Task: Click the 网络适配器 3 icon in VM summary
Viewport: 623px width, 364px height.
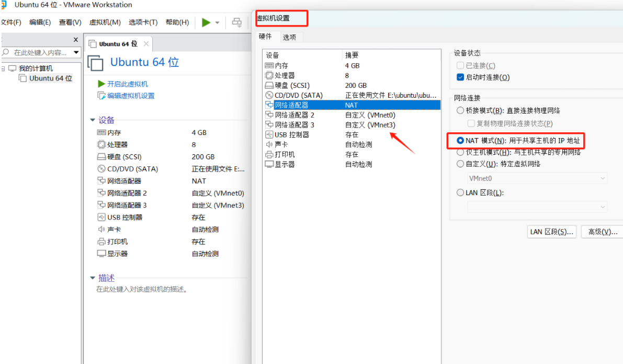Action: tap(101, 205)
